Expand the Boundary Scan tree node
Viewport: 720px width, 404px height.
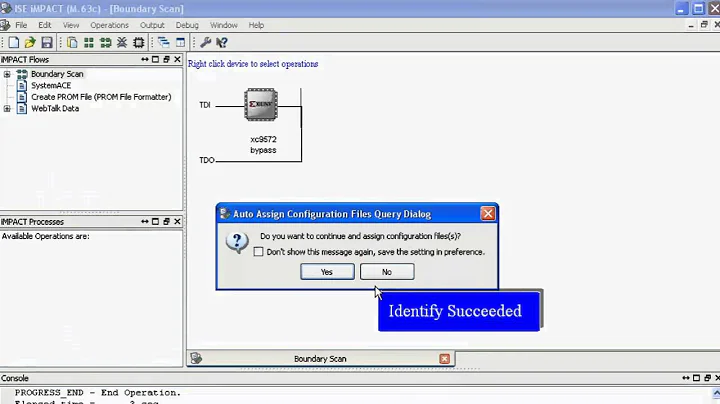click(7, 74)
